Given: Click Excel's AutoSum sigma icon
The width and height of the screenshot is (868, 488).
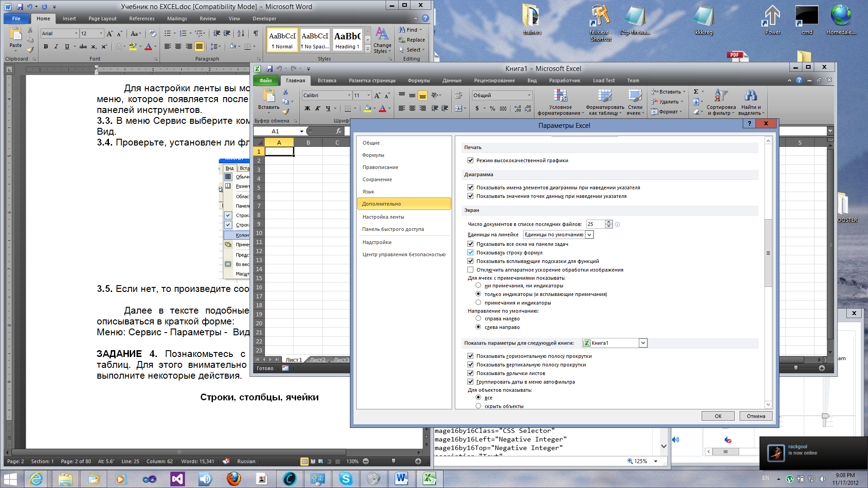Looking at the screenshot, I should pos(696,92).
